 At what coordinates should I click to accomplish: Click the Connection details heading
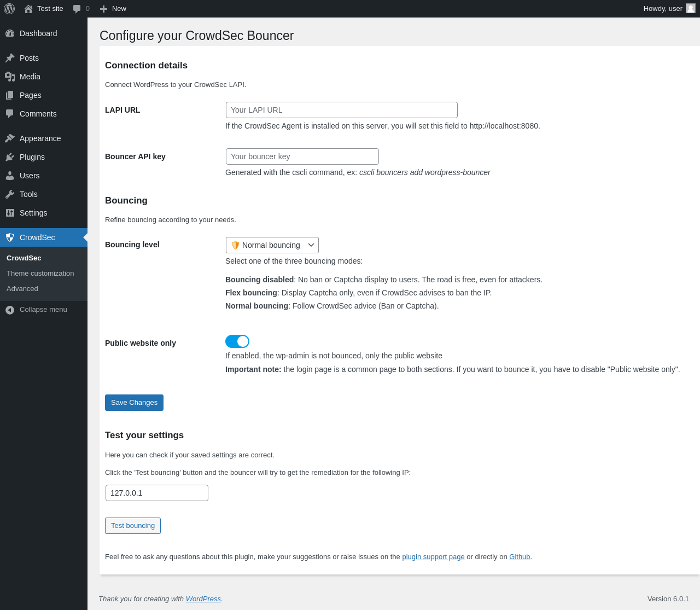pos(146,66)
